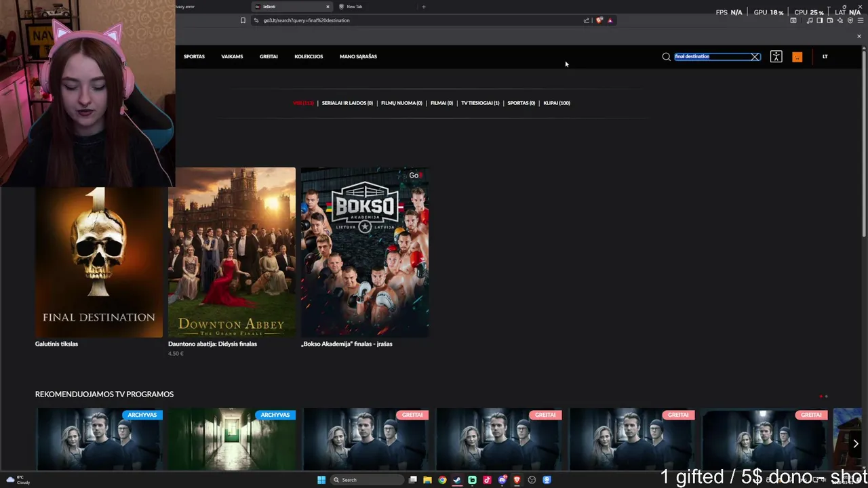Image resolution: width=868 pixels, height=488 pixels.
Task: Advance recommended programs with right arrow
Action: pyautogui.click(x=855, y=443)
